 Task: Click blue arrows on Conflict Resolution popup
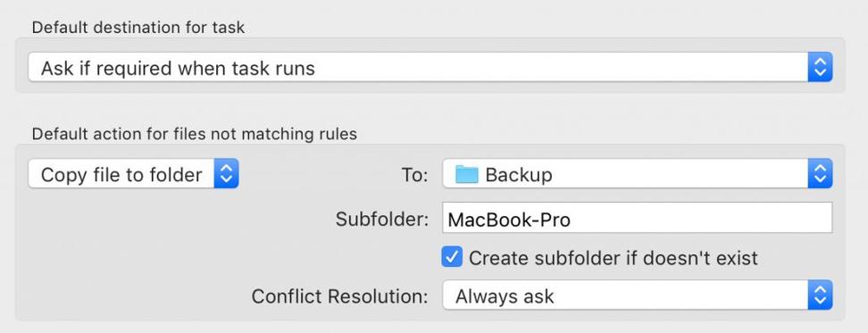(820, 296)
